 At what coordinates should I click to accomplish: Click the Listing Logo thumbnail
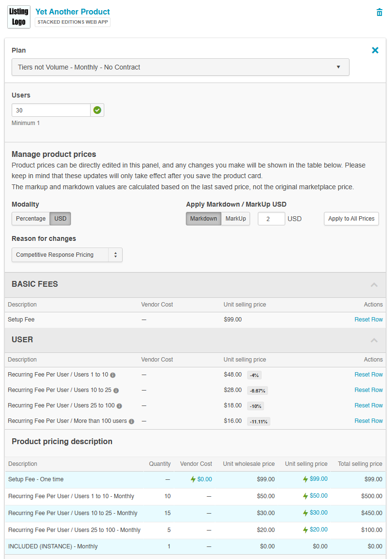[x=19, y=17]
